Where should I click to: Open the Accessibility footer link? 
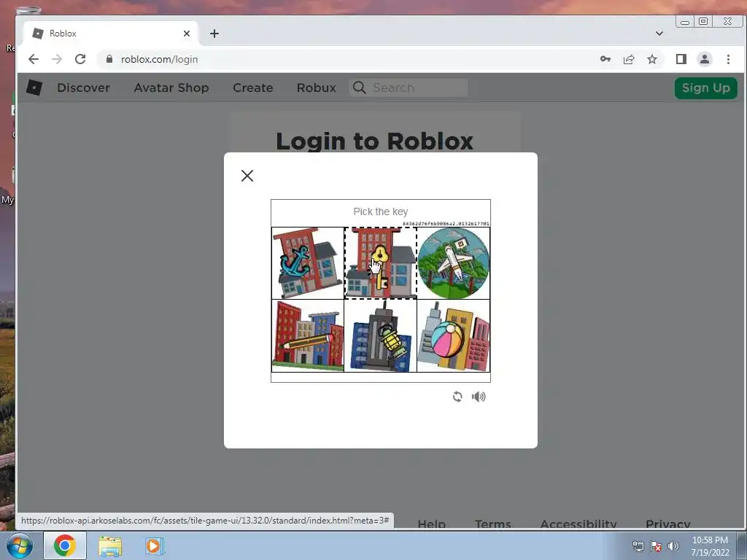pyautogui.click(x=578, y=524)
